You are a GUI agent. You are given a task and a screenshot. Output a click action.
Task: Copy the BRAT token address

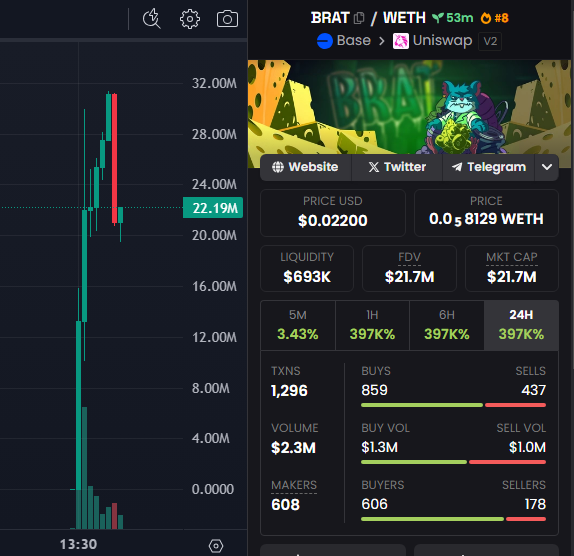359,18
